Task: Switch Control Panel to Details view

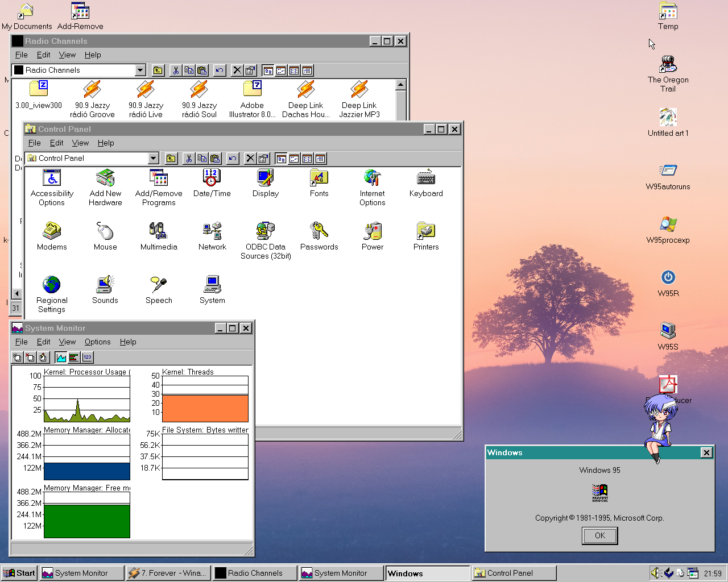Action: [x=320, y=158]
